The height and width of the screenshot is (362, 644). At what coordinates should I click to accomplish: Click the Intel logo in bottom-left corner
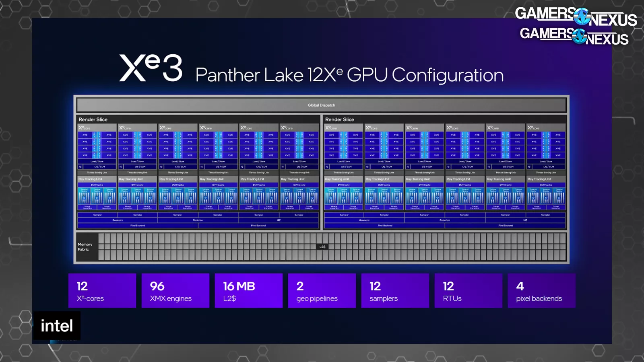coord(57,326)
